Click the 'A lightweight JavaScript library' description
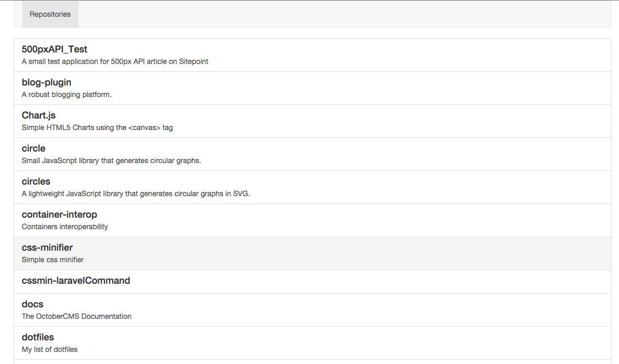 click(x=136, y=194)
